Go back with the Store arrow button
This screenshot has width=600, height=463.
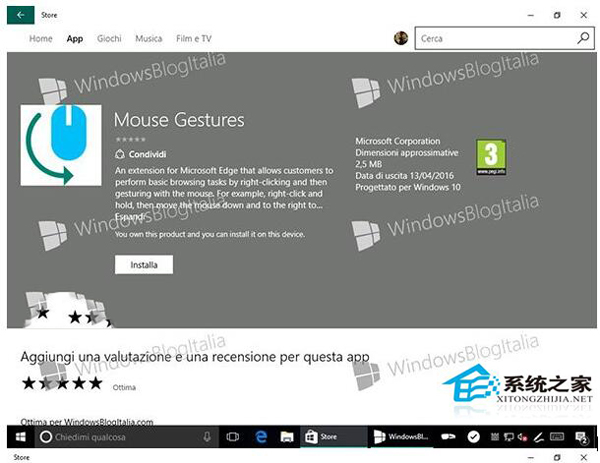coord(20,15)
